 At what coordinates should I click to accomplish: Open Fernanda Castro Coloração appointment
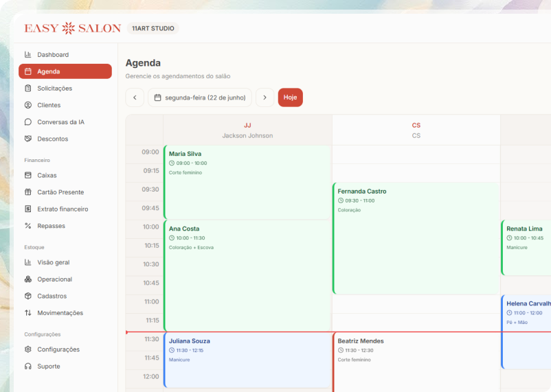[416, 238]
